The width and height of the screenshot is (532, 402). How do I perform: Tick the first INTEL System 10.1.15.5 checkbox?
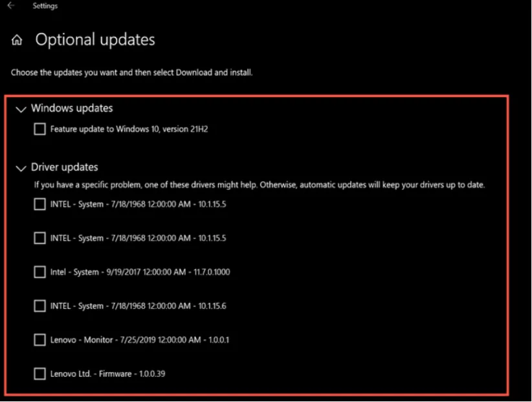click(x=39, y=205)
